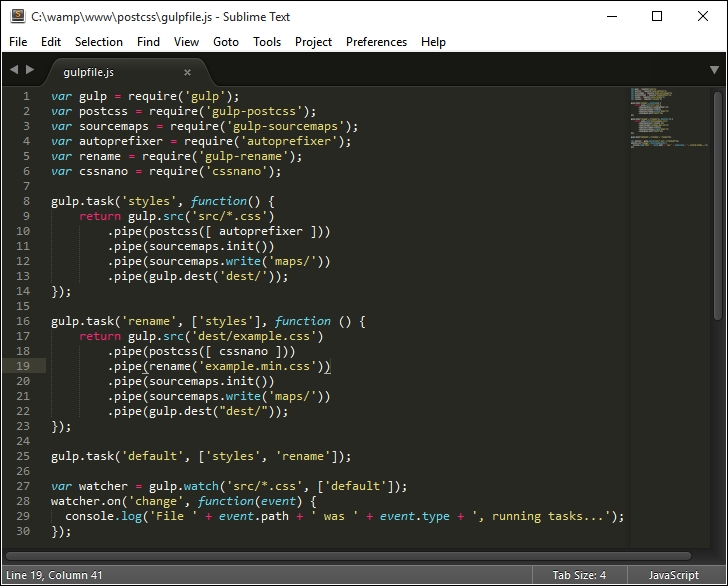Open the Tools menu

point(267,42)
